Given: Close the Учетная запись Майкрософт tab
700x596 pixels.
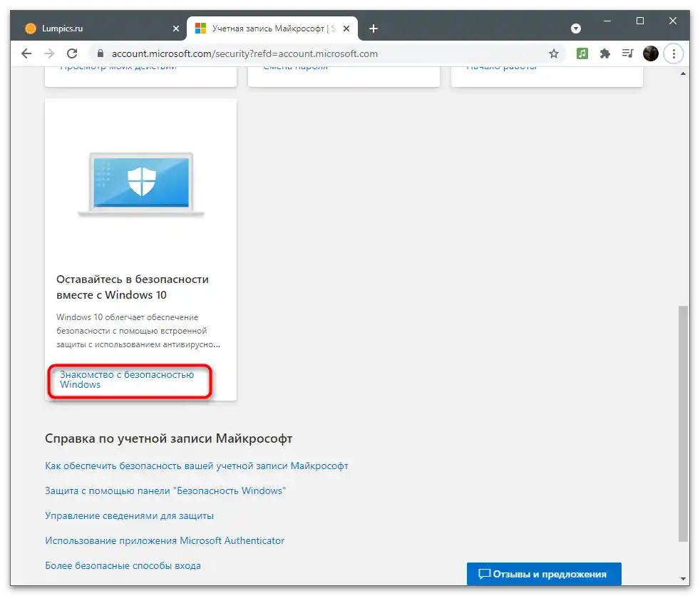Looking at the screenshot, I should click(346, 29).
